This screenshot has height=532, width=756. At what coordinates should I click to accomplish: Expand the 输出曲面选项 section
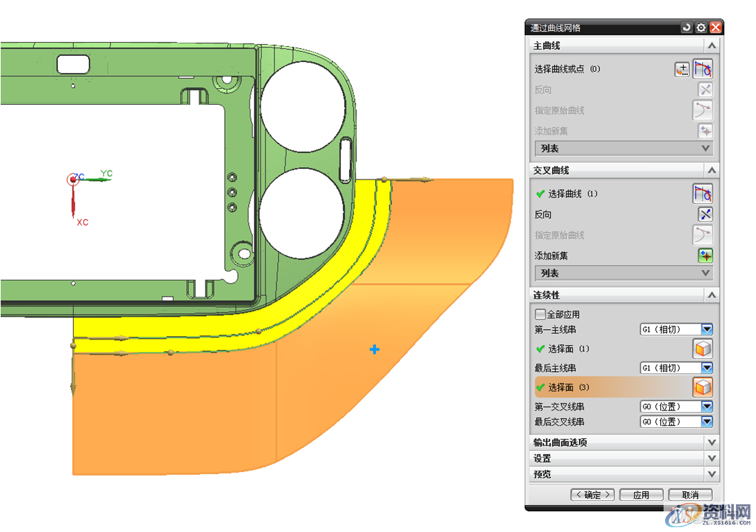(x=712, y=442)
